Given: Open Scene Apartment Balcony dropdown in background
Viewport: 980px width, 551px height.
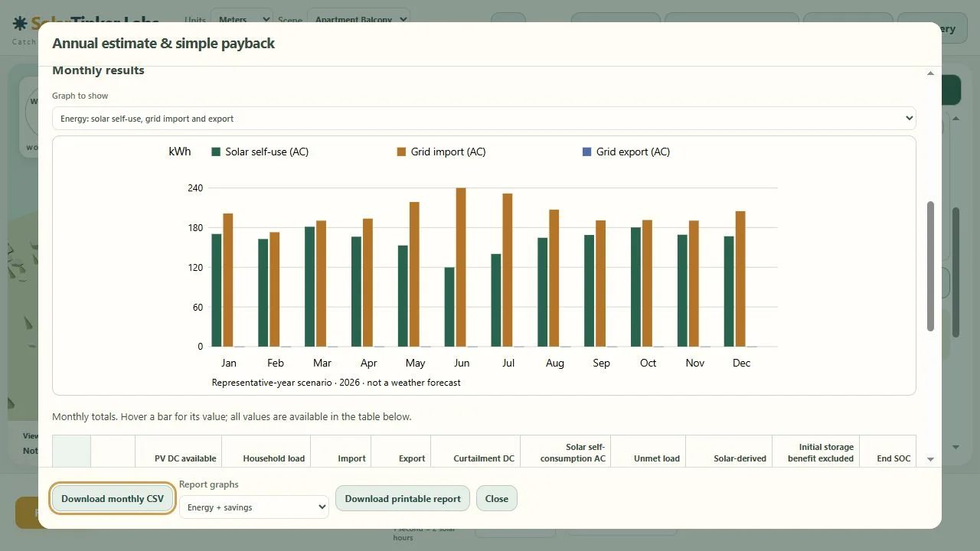Looking at the screenshot, I should 358,19.
